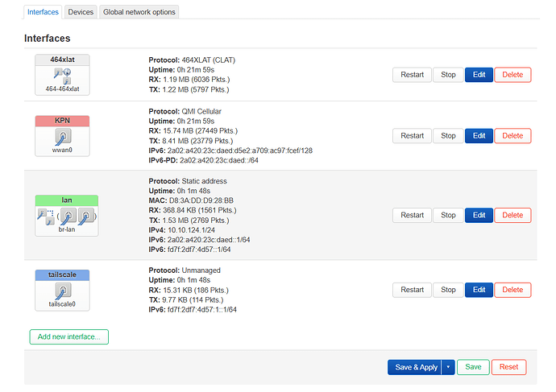Select the green lan interface label
The height and width of the screenshot is (392, 556).
[67, 200]
